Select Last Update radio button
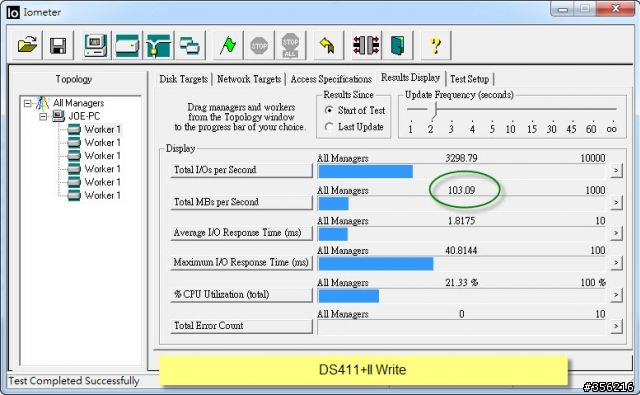The image size is (640, 395). (329, 126)
